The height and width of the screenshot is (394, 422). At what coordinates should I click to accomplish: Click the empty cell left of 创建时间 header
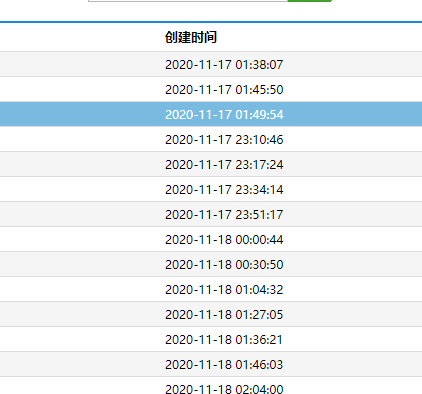pos(80,37)
